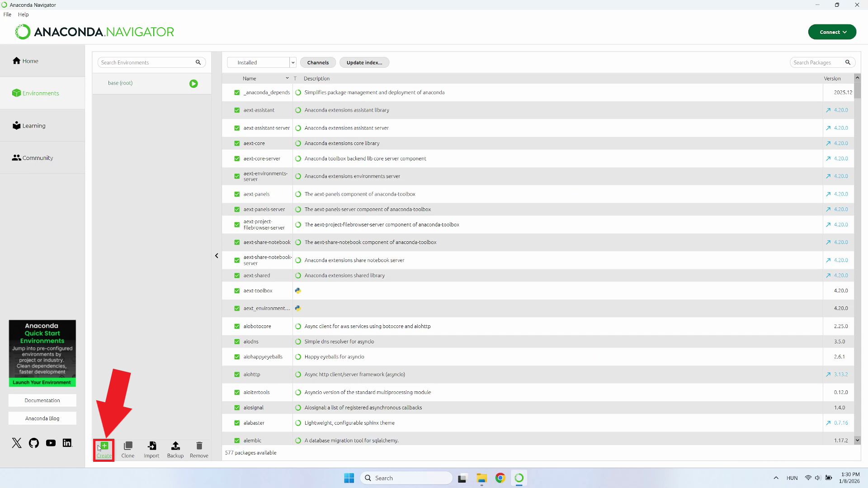The image size is (868, 488).
Task: Click the Clone environment icon
Action: point(128,446)
